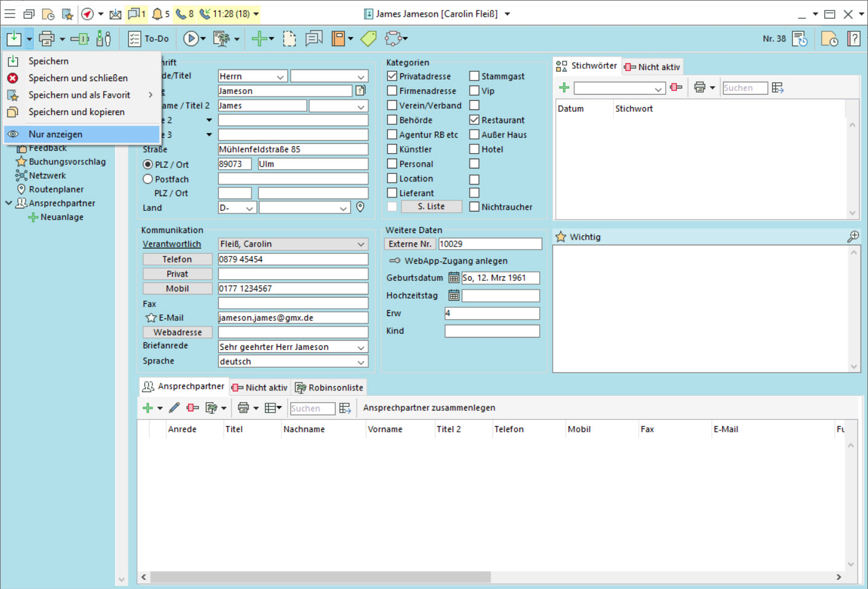Choose 'Speichern und schließen' from menu
The height and width of the screenshot is (589, 868).
click(78, 78)
